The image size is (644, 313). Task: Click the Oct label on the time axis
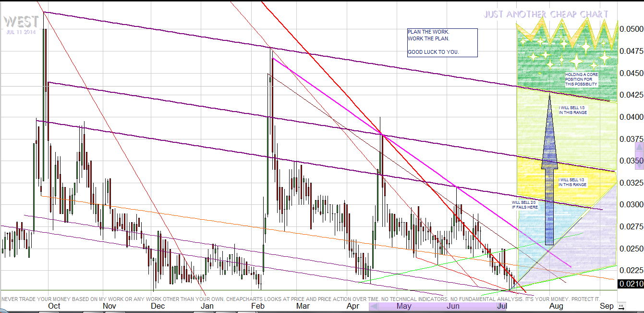[54, 306]
